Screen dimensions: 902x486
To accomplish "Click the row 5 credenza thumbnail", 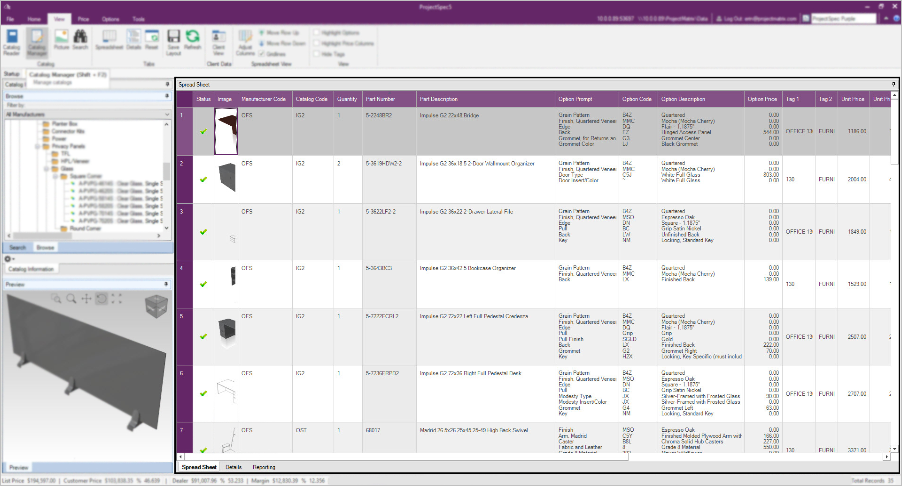I will coord(226,334).
